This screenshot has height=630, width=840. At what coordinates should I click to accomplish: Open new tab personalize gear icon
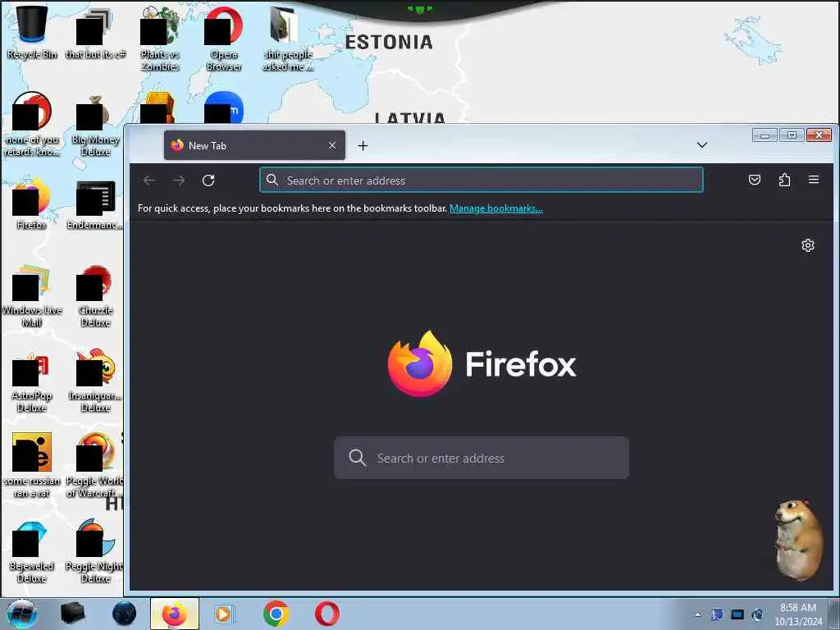pos(808,245)
